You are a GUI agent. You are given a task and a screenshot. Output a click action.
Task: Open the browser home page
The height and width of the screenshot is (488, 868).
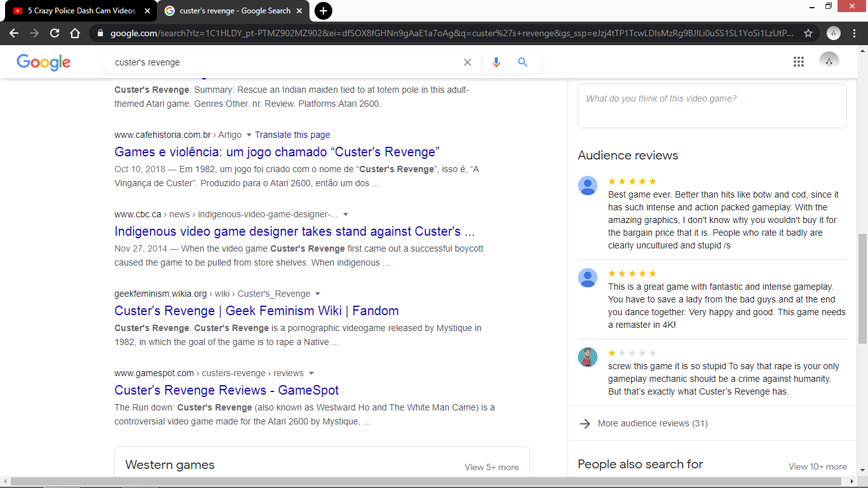pyautogui.click(x=75, y=33)
